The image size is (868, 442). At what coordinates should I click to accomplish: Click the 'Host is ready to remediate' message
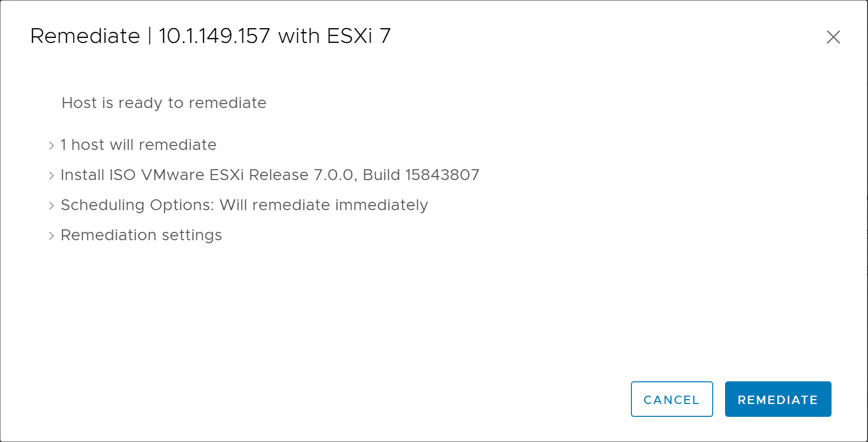[164, 103]
